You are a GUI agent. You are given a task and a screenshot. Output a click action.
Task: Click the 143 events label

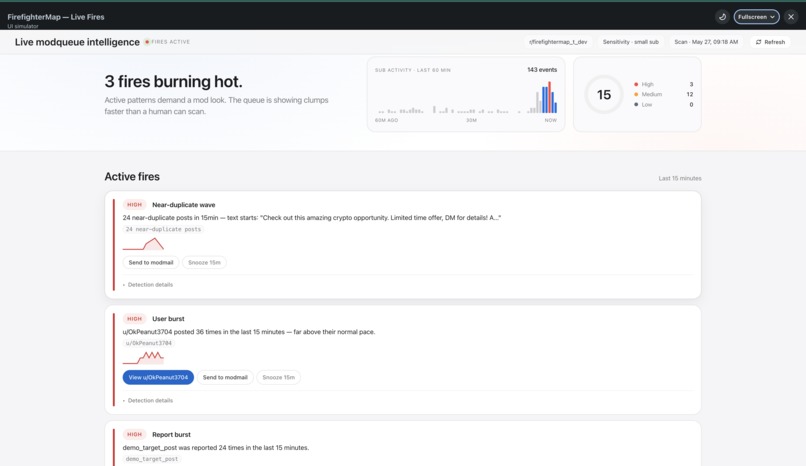pyautogui.click(x=542, y=70)
